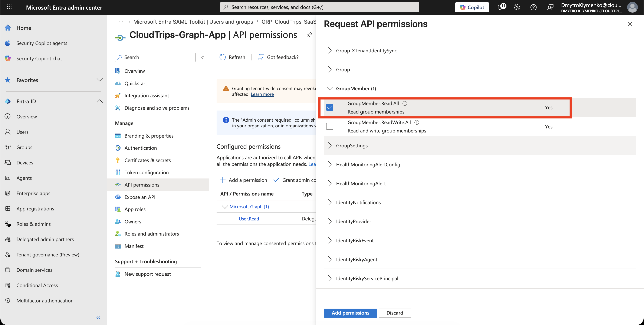Open Owners page of the app
This screenshot has width=644, height=325.
tap(133, 221)
